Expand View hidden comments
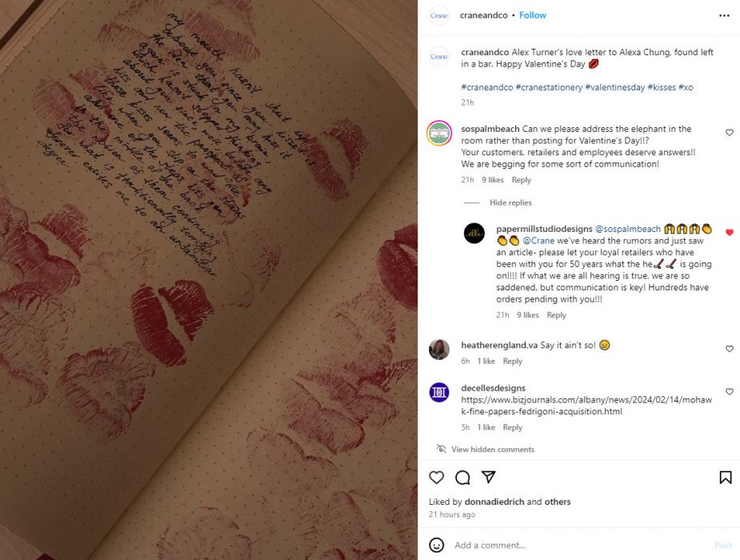Screen dimensions: 740x560 [493, 449]
